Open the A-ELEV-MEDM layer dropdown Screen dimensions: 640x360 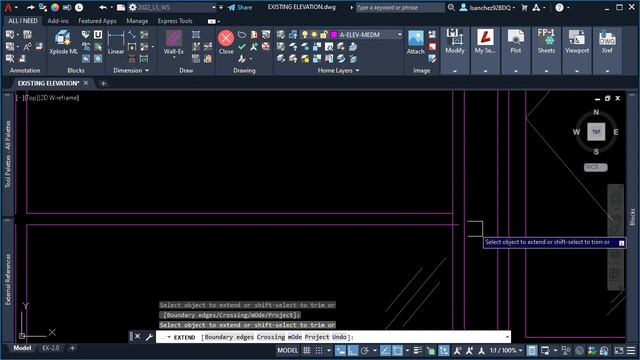[400, 35]
